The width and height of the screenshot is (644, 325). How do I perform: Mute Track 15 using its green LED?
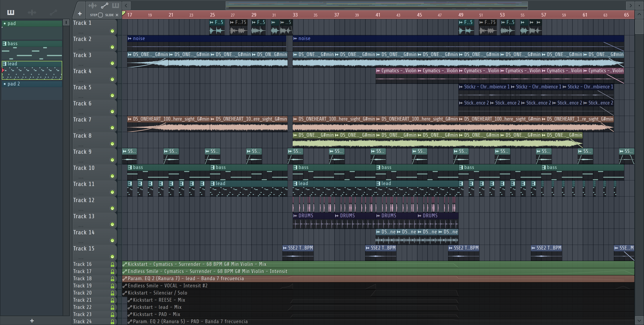point(112,257)
